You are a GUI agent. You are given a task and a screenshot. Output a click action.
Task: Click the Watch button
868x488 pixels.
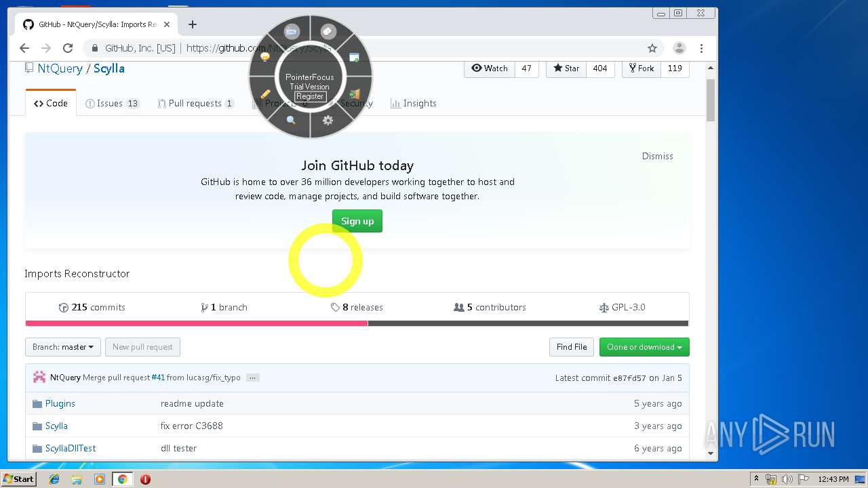(x=490, y=68)
